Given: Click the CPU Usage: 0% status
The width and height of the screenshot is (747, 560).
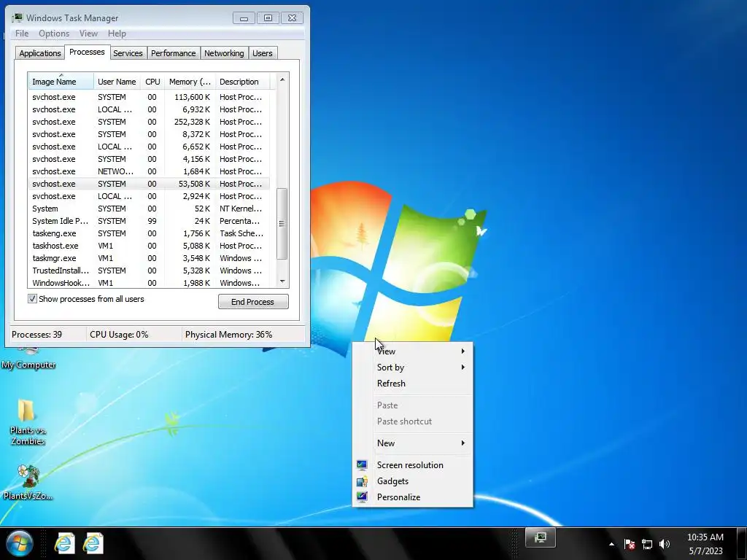Looking at the screenshot, I should tap(119, 334).
